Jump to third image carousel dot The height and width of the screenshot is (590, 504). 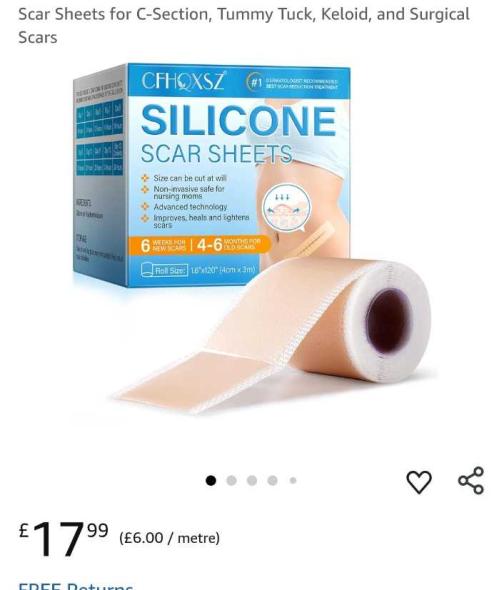[252, 481]
